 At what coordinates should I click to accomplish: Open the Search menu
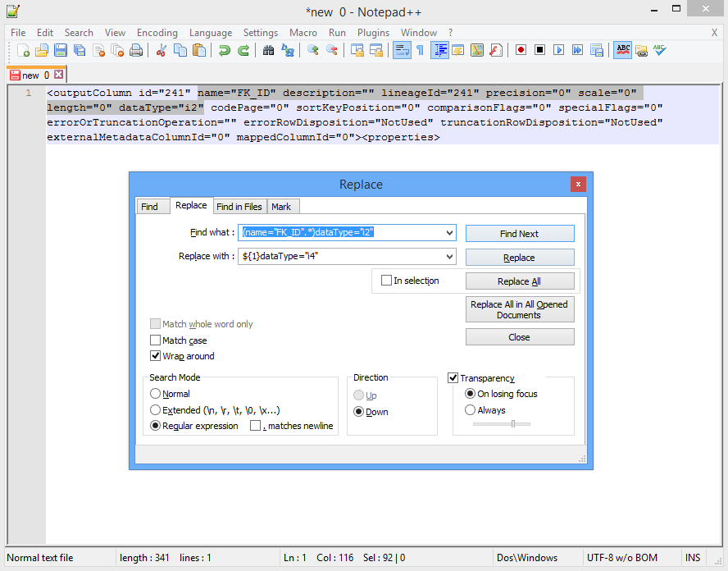coord(79,33)
